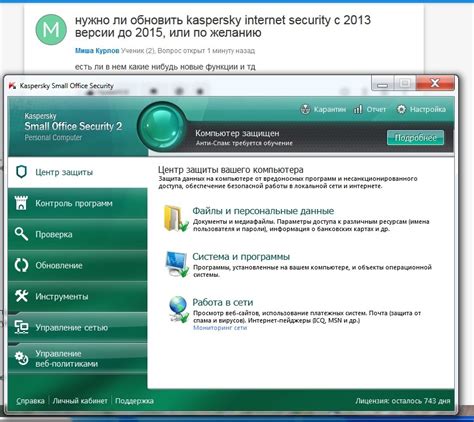Open Файлы и персональные данные heading
This screenshot has width=474, height=422.
point(263,211)
